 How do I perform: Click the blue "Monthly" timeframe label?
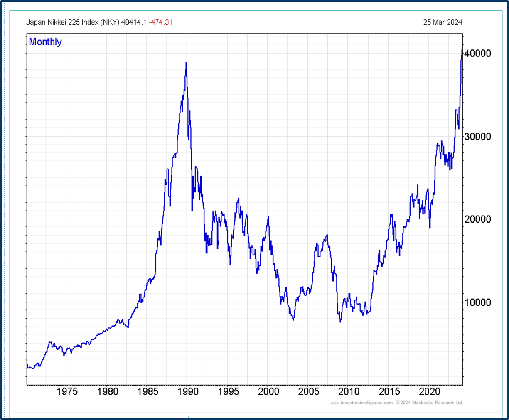click(x=45, y=42)
